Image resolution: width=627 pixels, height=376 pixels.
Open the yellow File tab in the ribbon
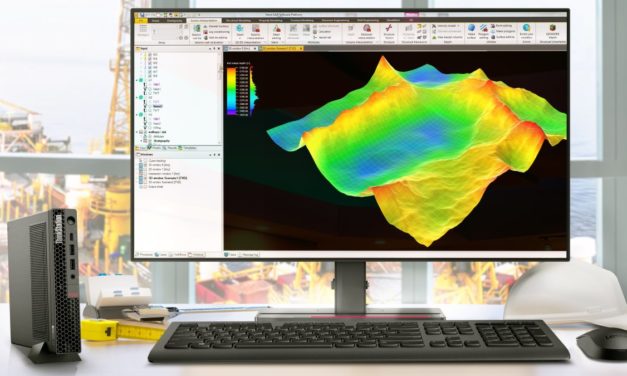click(x=141, y=20)
